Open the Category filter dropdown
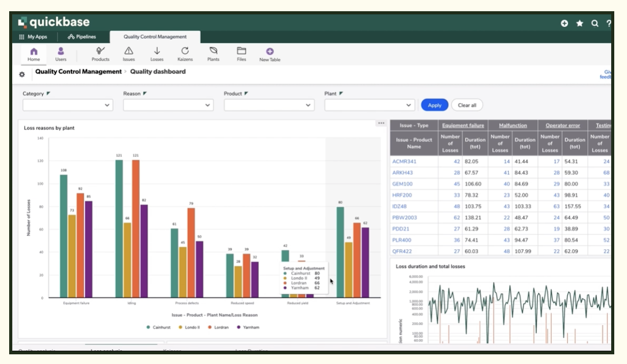627x364 pixels. pos(68,105)
